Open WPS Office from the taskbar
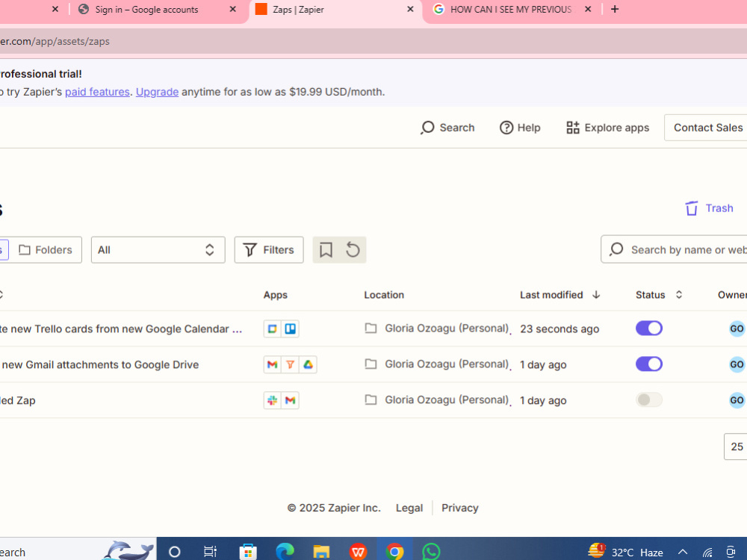Image resolution: width=747 pixels, height=560 pixels. [358, 552]
